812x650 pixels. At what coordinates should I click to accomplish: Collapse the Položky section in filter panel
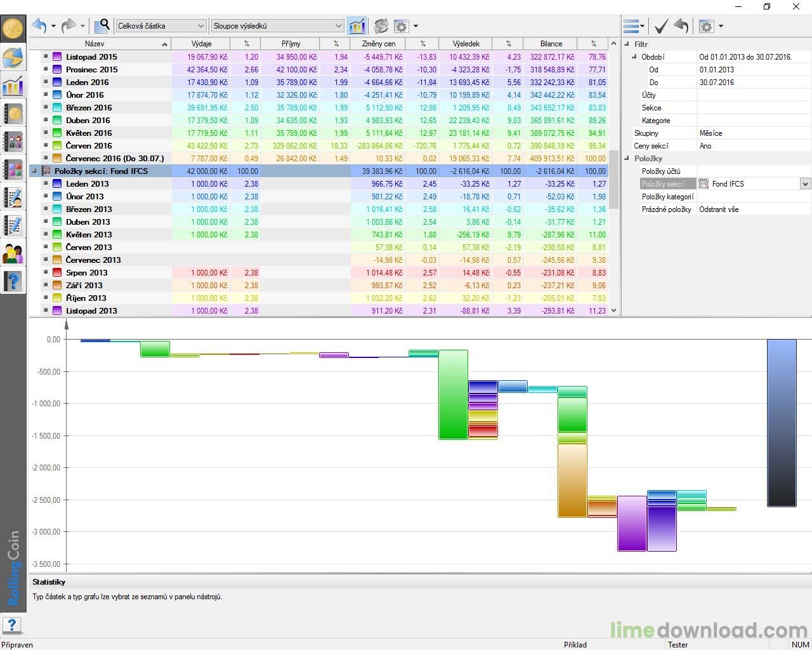point(627,158)
